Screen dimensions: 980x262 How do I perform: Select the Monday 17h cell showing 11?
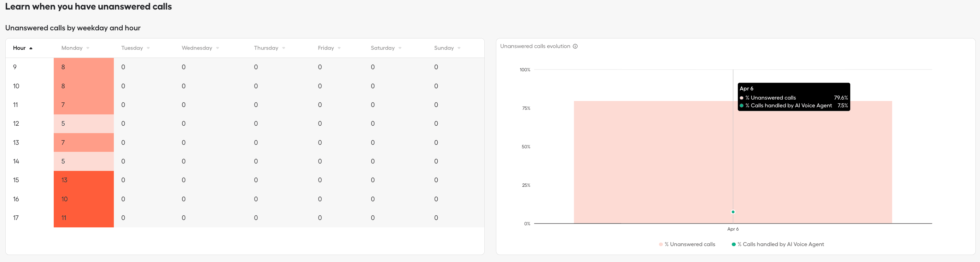[84, 218]
